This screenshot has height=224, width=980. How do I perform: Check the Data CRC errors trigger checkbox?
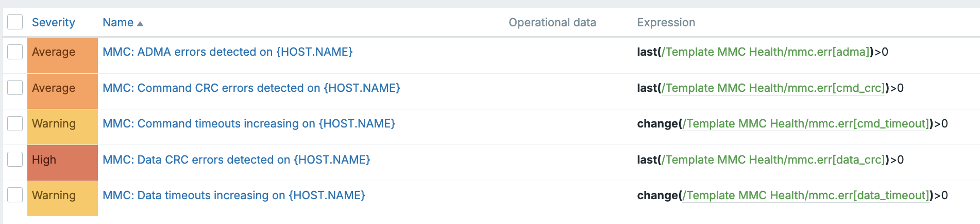pyautogui.click(x=15, y=159)
